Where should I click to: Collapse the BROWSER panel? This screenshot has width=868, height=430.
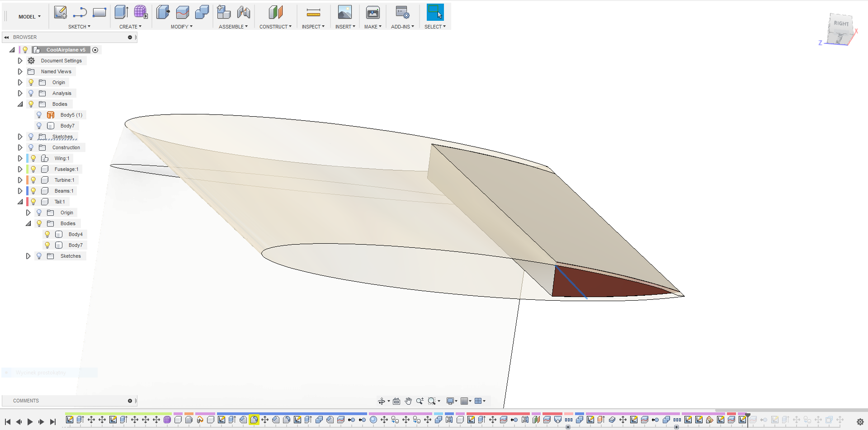point(6,37)
